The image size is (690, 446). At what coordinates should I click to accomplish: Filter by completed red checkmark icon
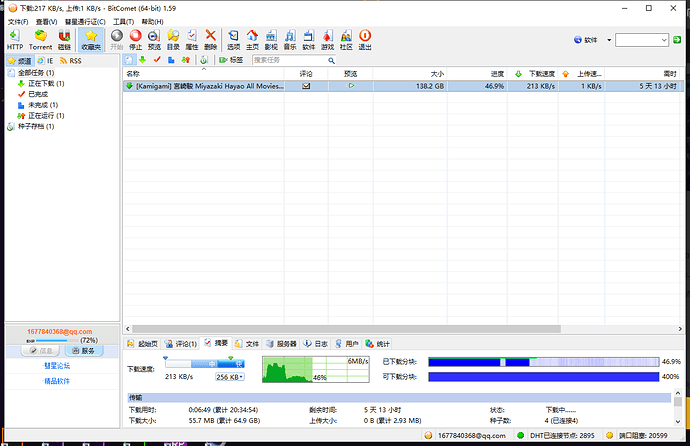coord(157,60)
